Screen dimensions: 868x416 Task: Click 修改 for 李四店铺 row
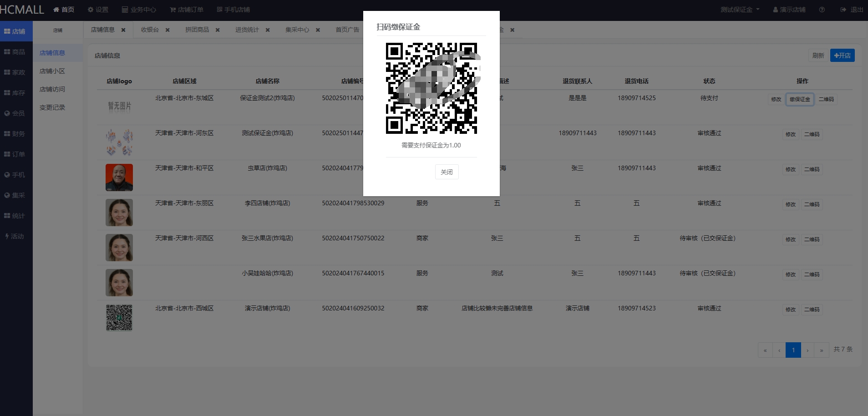(791, 204)
